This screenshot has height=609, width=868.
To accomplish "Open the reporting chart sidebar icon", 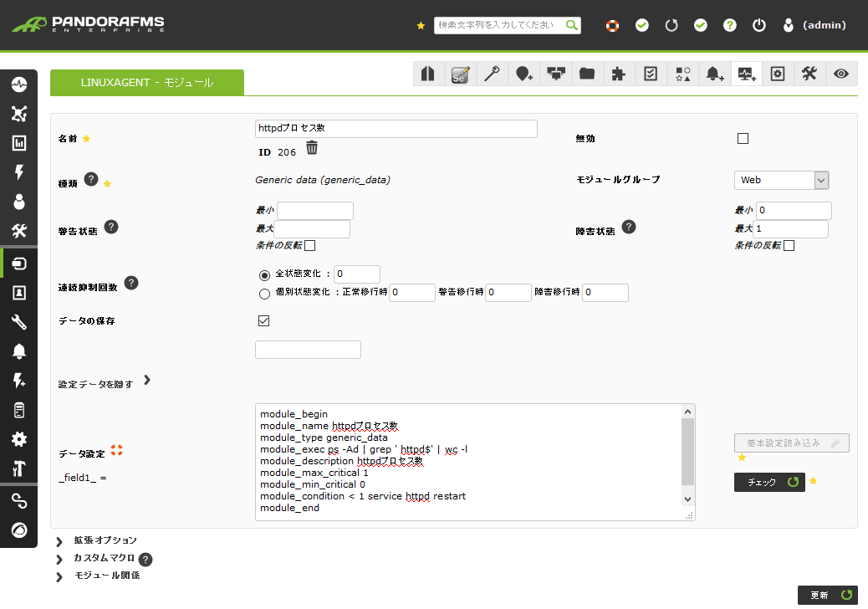I will (x=19, y=143).
